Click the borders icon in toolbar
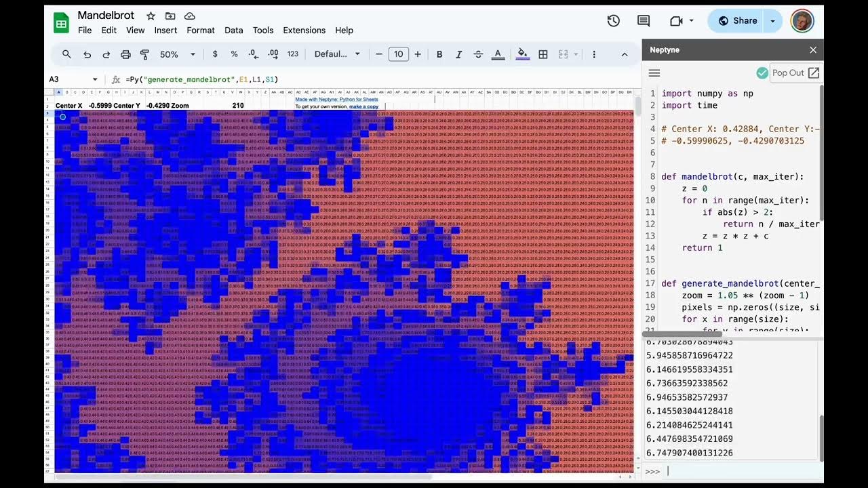 [x=543, y=54]
